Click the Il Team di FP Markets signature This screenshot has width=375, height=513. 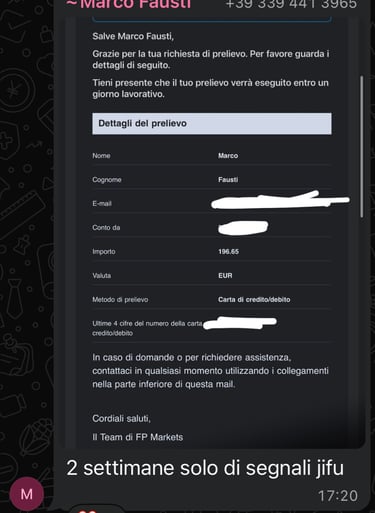[x=138, y=437]
